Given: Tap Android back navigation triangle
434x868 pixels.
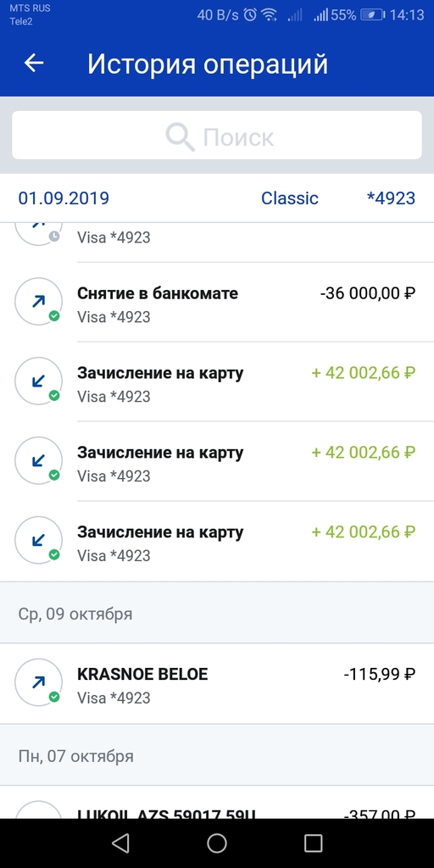Looking at the screenshot, I should point(120,843).
